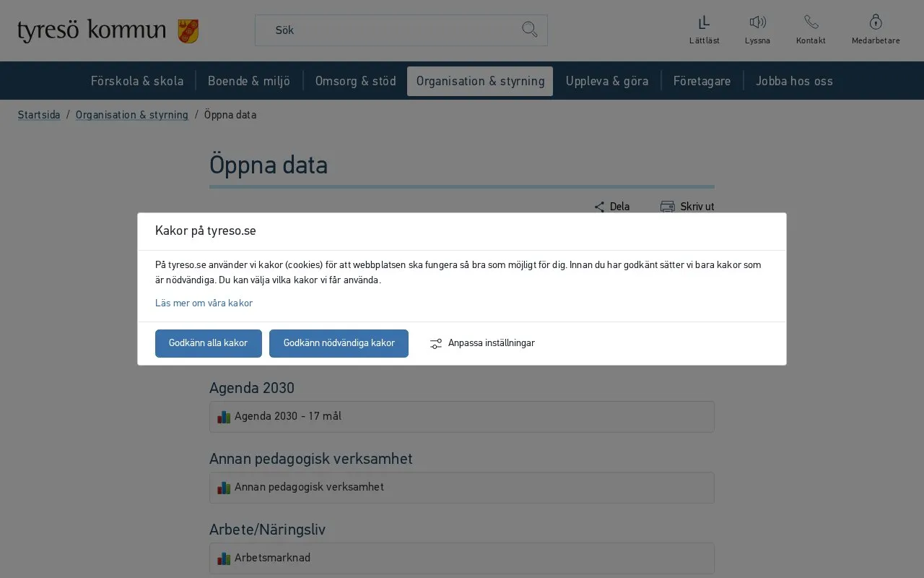
Task: Click the Kakor på tyreso.se dialog title
Action: pos(206,231)
